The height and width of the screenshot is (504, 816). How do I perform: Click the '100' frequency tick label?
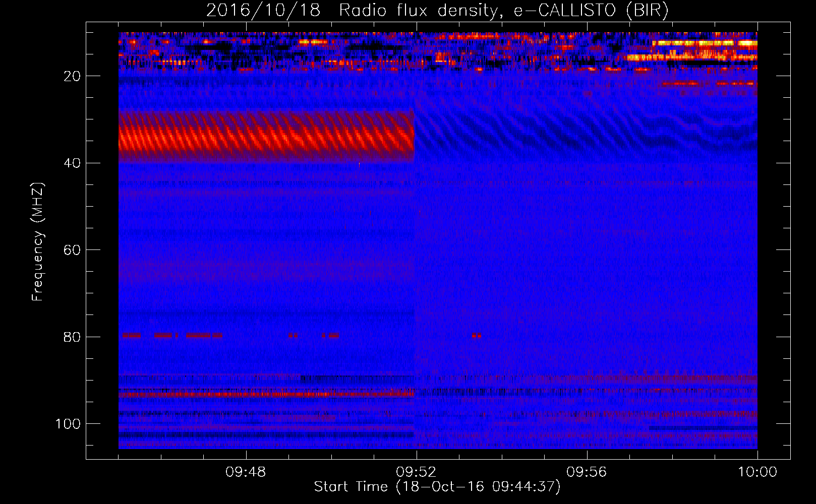pyautogui.click(x=68, y=424)
